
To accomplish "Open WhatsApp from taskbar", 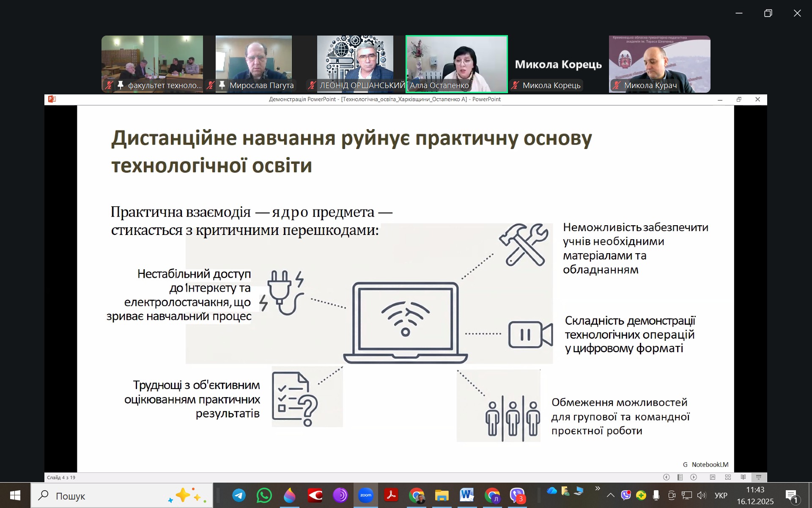I will (264, 495).
